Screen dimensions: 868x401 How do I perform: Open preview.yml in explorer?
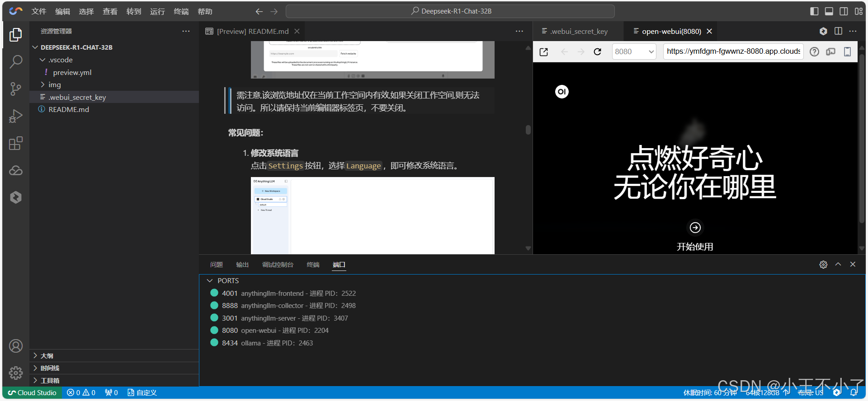tap(72, 73)
